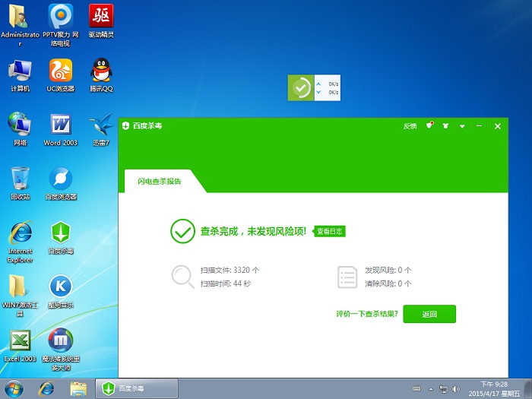
Task: Open Internet Explorer from taskbar
Action: click(x=46, y=389)
